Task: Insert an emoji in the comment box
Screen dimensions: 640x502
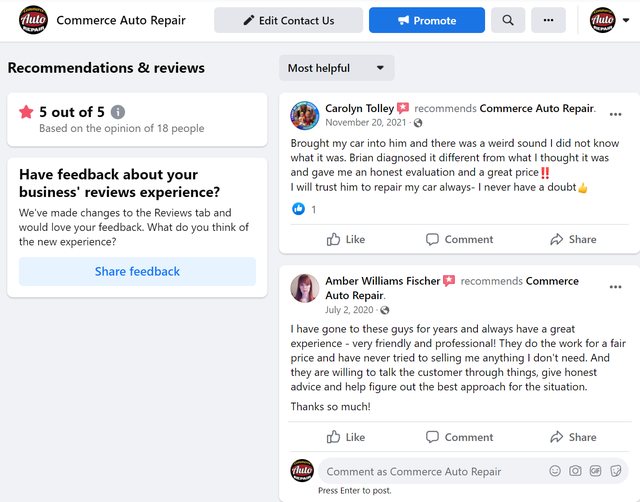Action: click(555, 471)
